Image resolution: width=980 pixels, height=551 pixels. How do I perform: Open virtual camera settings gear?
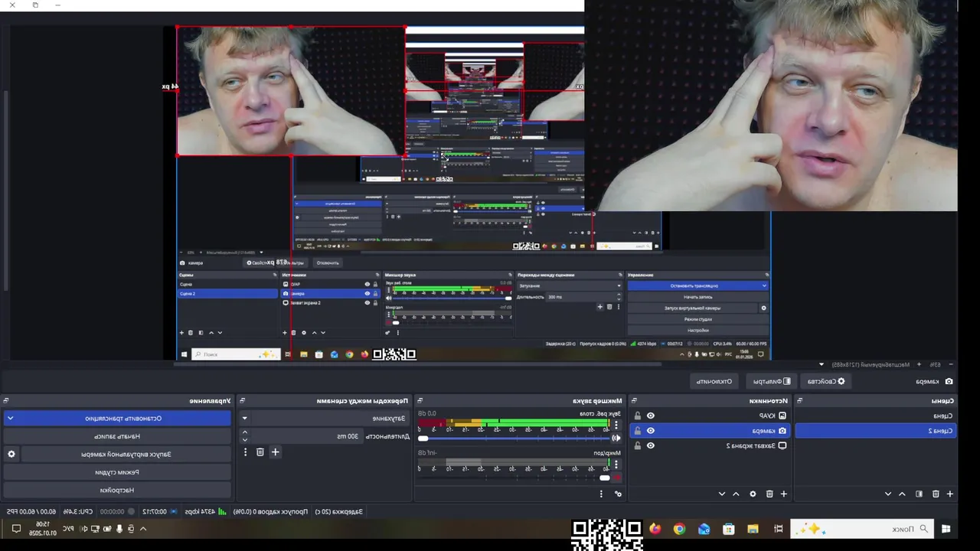(x=11, y=454)
